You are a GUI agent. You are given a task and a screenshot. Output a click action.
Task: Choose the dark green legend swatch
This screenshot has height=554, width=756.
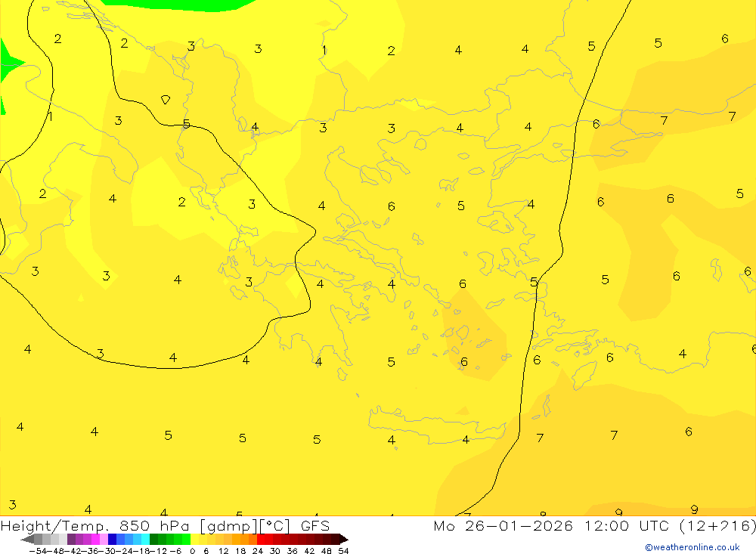[153, 539]
